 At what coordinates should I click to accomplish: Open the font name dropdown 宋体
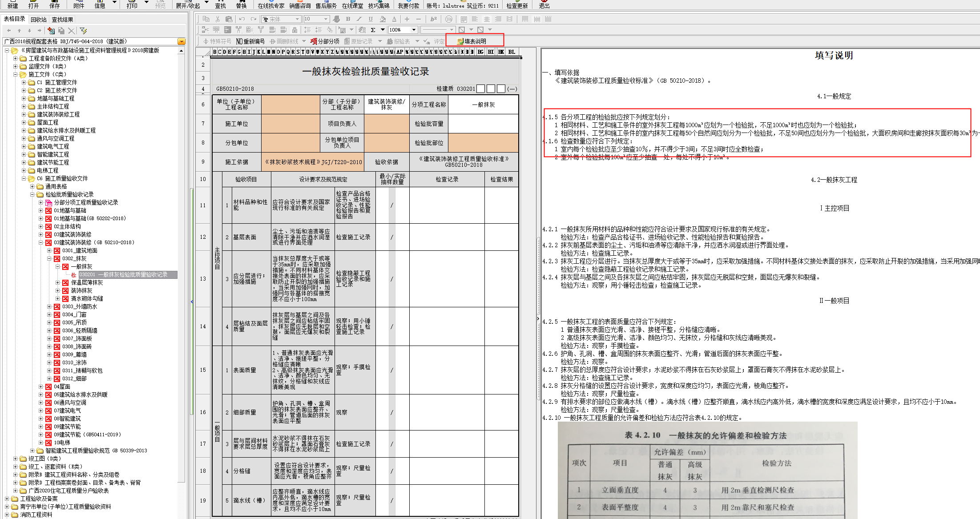[297, 19]
